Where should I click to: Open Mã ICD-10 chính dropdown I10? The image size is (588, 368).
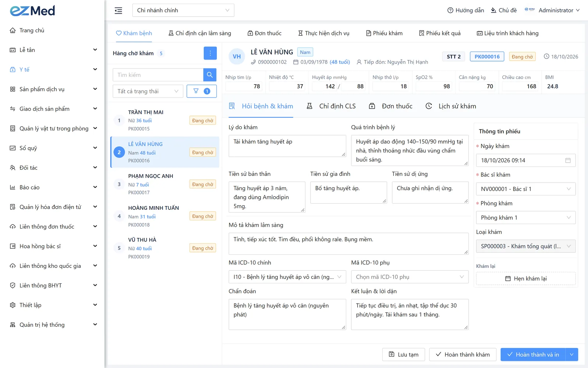287,277
